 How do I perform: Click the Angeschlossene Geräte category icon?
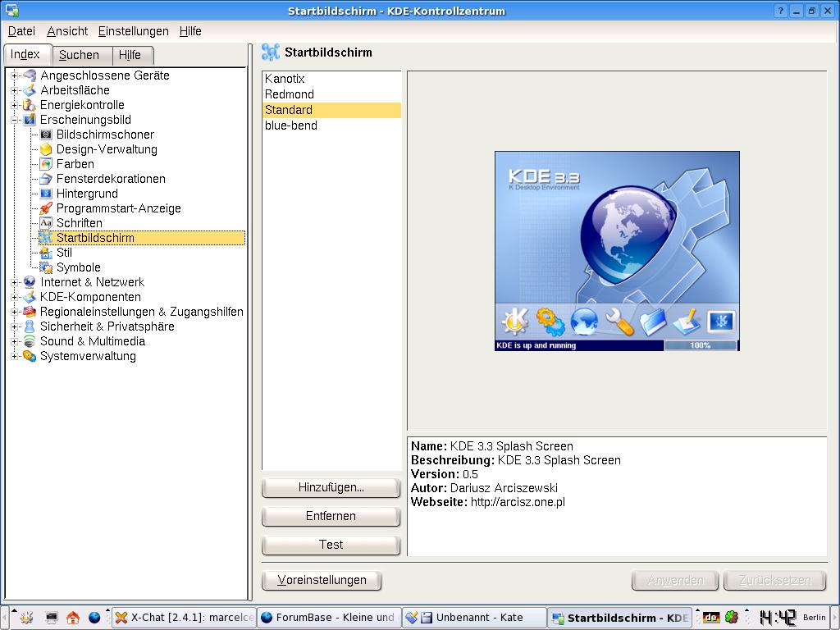point(30,75)
